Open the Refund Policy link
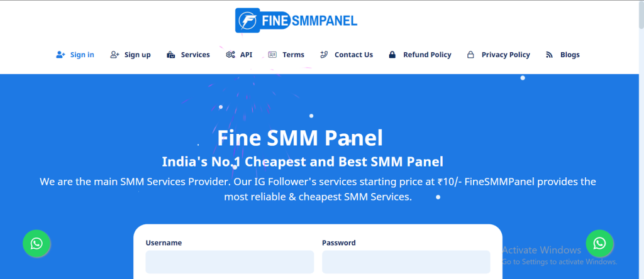The image size is (644, 279). [x=427, y=55]
